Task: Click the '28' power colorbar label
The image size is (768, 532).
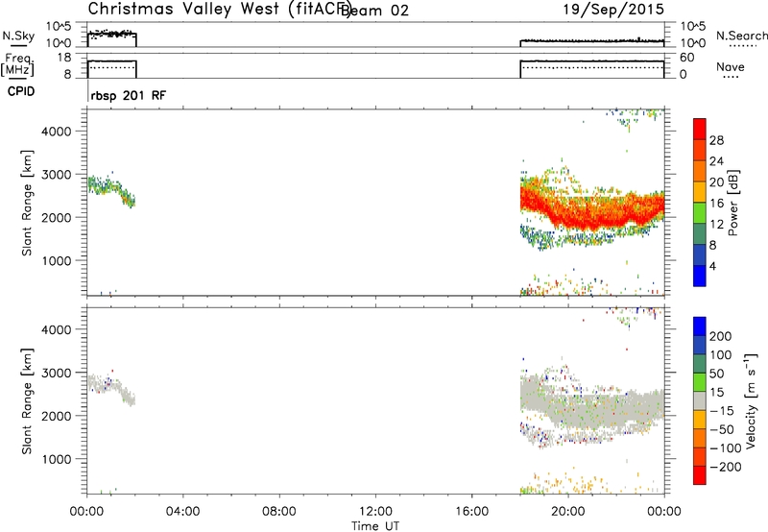Action: point(716,140)
